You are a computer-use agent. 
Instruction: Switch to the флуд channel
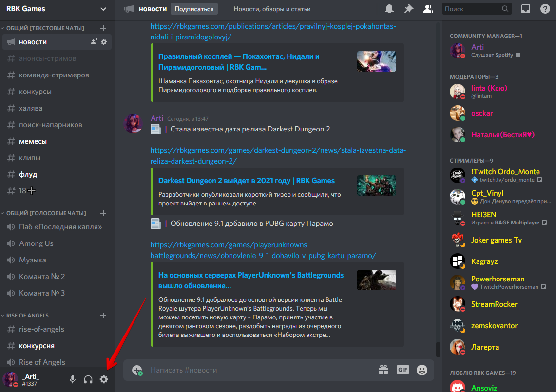[57, 174]
